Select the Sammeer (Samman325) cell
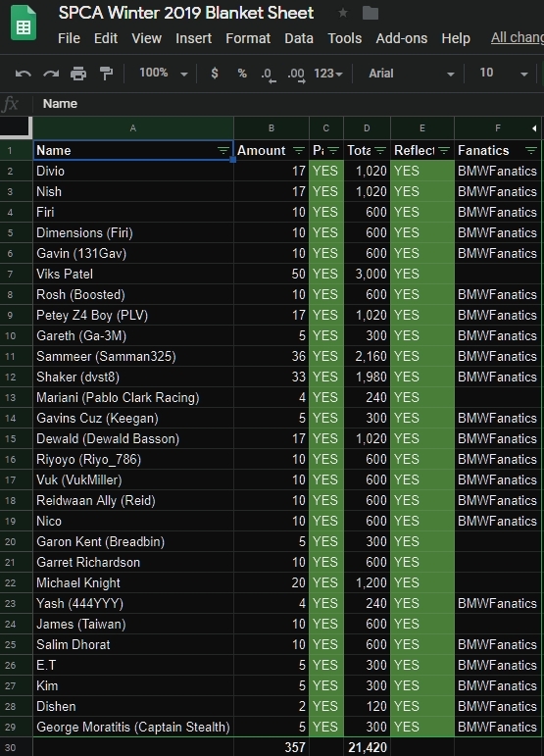The width and height of the screenshot is (544, 756). pos(133,356)
